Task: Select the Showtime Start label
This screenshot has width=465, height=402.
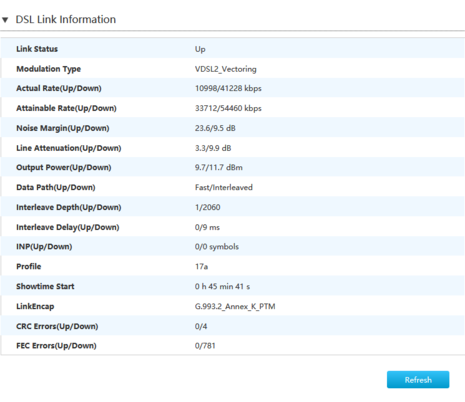Action: point(45,286)
